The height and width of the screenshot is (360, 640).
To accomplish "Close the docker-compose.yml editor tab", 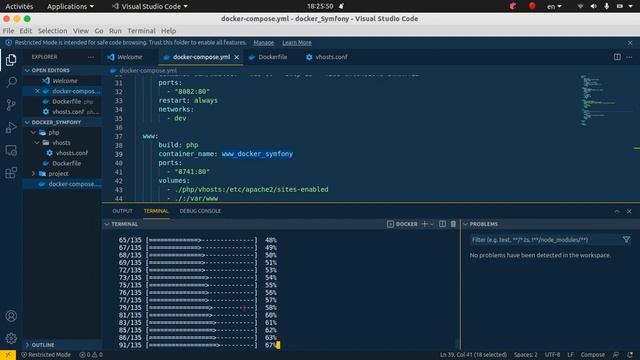I will pyautogui.click(x=237, y=57).
